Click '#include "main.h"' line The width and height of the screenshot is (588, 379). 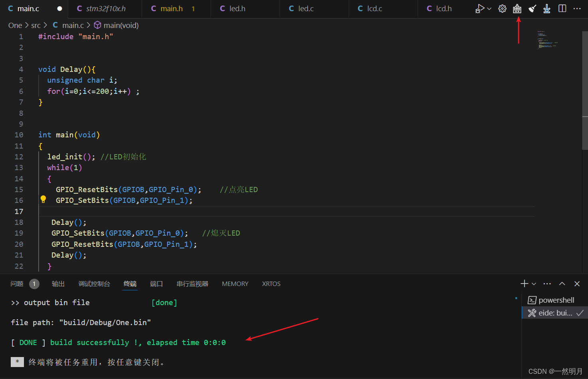pyautogui.click(x=76, y=37)
